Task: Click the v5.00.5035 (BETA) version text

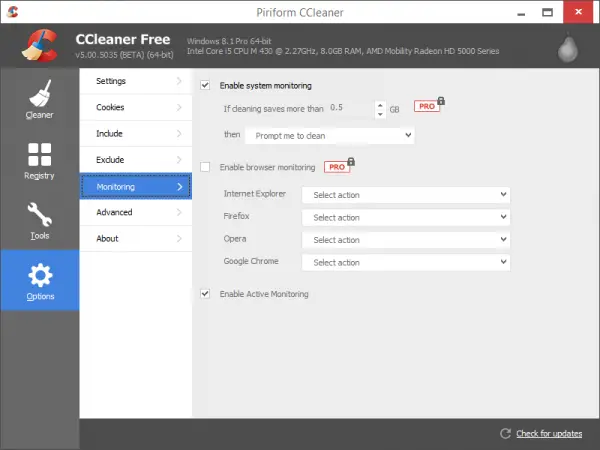Action: pyautogui.click(x=124, y=55)
